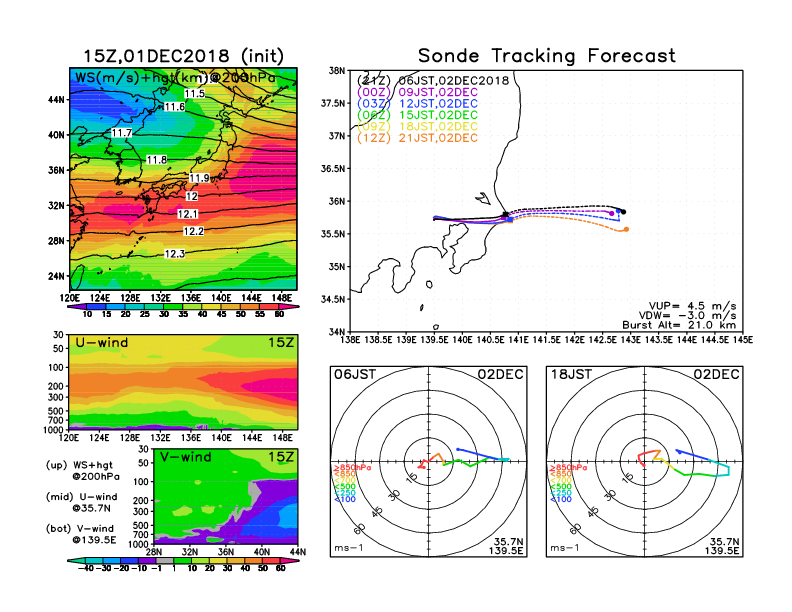The image size is (792, 612).
Task: Click the 'V-wind' panel label
Action: point(186,457)
